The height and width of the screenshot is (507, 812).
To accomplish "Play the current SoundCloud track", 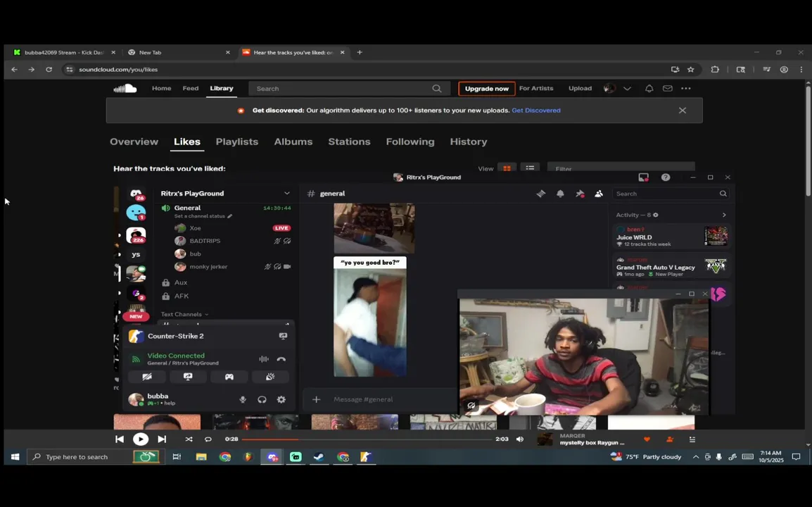I will point(140,439).
